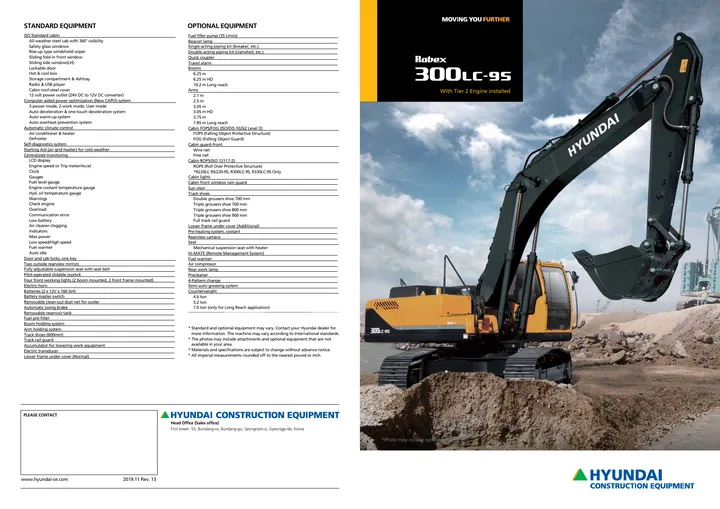The height and width of the screenshot is (509, 720).
Task: Click 'Cabin lights' line
Action: [199, 177]
